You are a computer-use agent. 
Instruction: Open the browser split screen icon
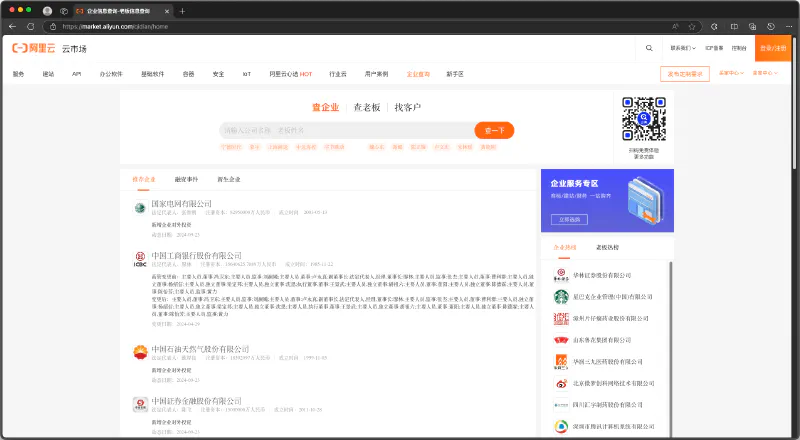[x=734, y=27]
